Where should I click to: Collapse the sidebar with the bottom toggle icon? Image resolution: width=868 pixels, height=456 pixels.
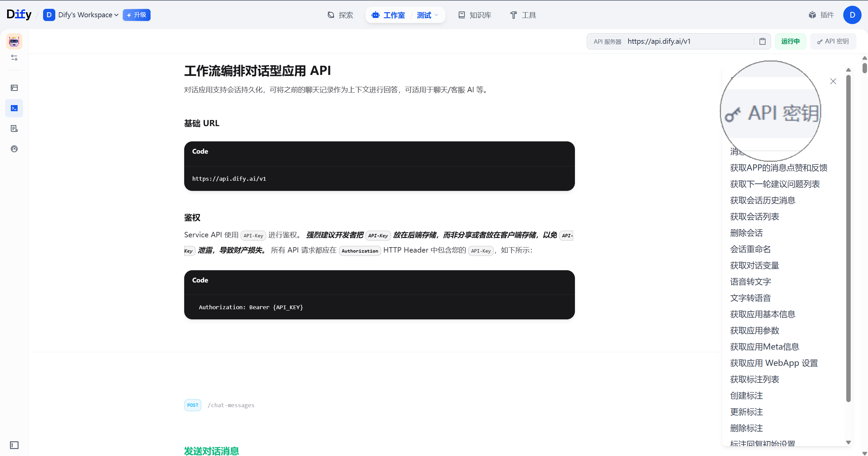pos(14,445)
